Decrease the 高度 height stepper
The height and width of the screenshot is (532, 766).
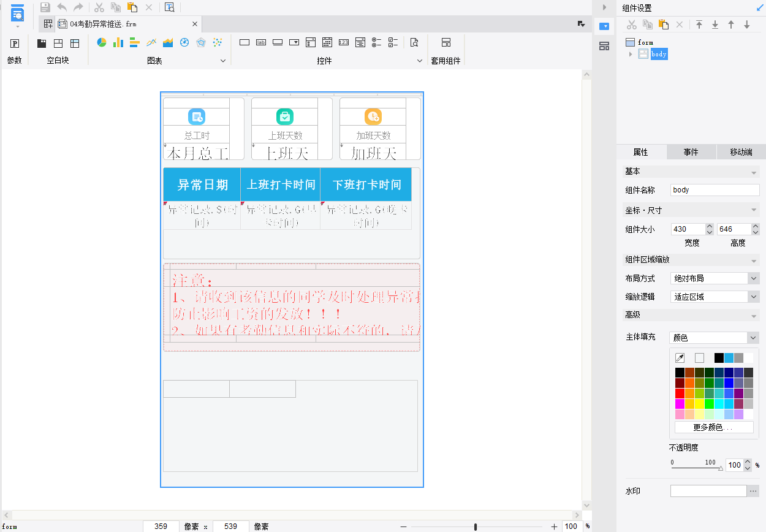click(x=756, y=232)
